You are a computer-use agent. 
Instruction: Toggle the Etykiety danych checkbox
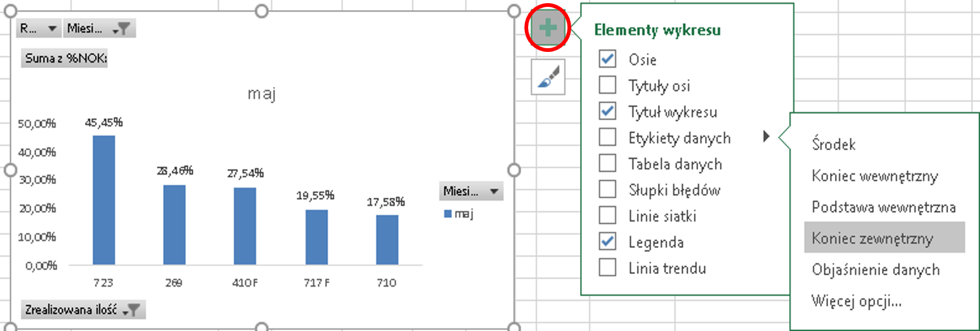coord(607,137)
